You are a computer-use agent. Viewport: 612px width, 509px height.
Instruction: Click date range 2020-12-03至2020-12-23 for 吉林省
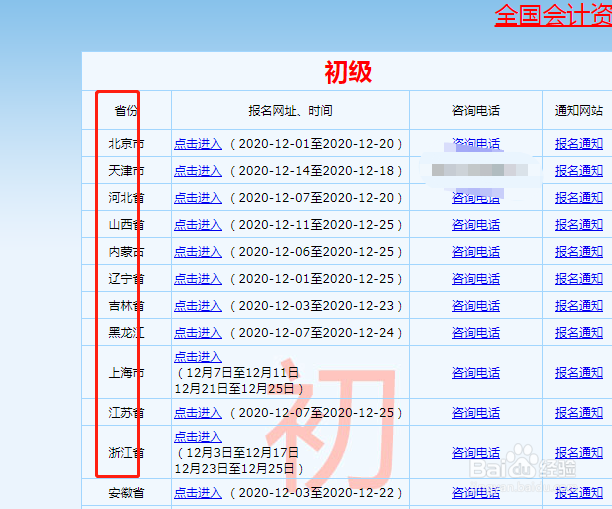[x=316, y=306]
